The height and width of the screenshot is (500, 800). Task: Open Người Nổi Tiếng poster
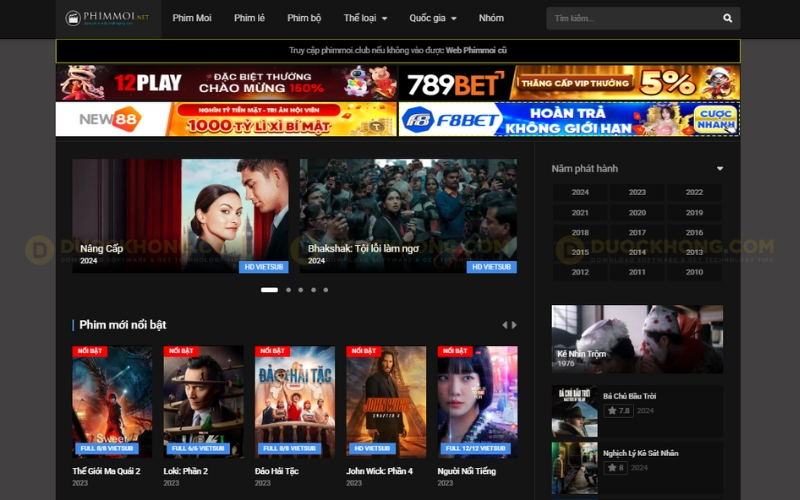478,402
